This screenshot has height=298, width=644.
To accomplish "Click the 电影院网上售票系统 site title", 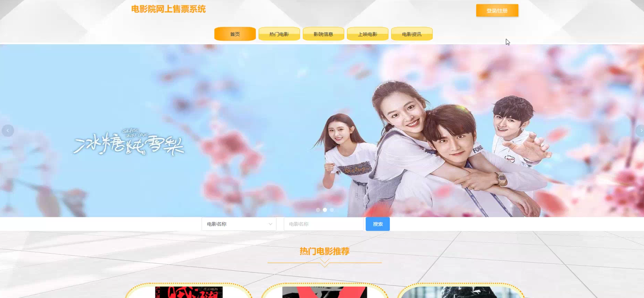I will [168, 9].
